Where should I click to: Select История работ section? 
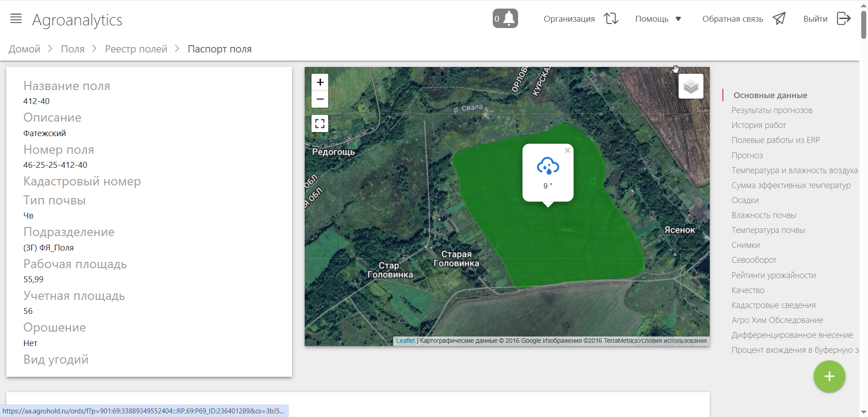(x=759, y=125)
